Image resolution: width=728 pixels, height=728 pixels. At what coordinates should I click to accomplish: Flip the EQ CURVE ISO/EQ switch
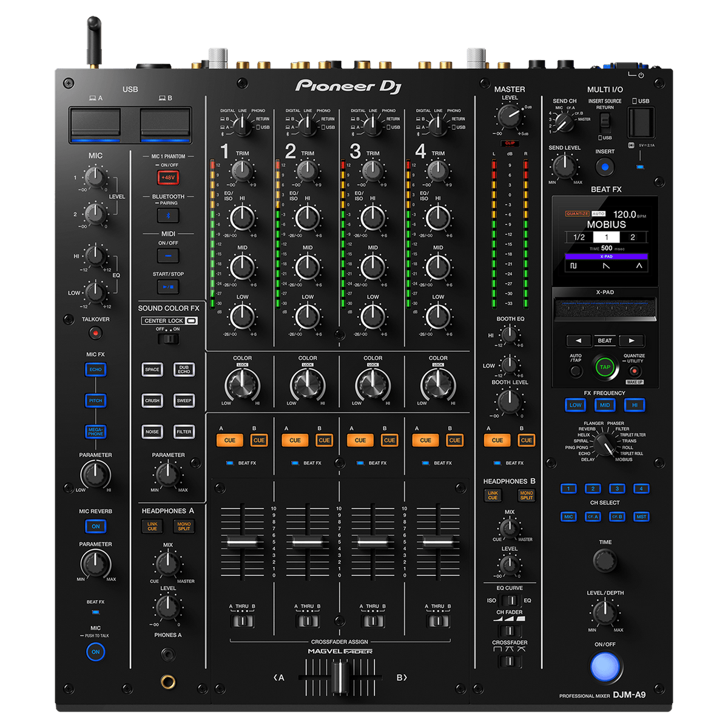click(510, 601)
